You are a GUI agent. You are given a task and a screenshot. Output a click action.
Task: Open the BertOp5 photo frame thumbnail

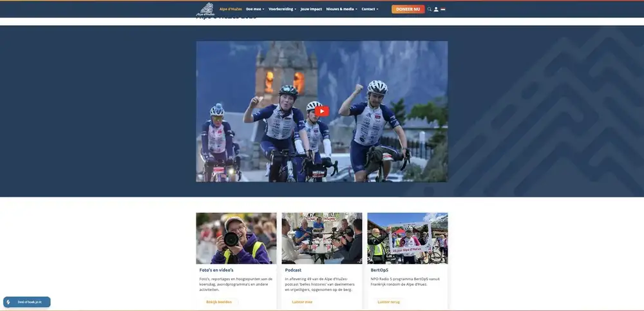click(408, 238)
